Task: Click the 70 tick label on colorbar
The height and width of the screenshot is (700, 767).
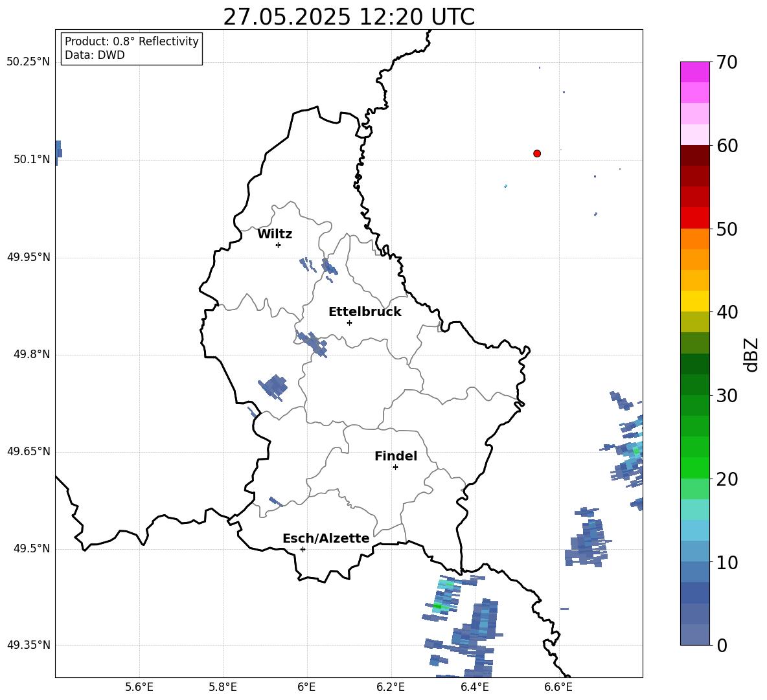Action: (727, 62)
